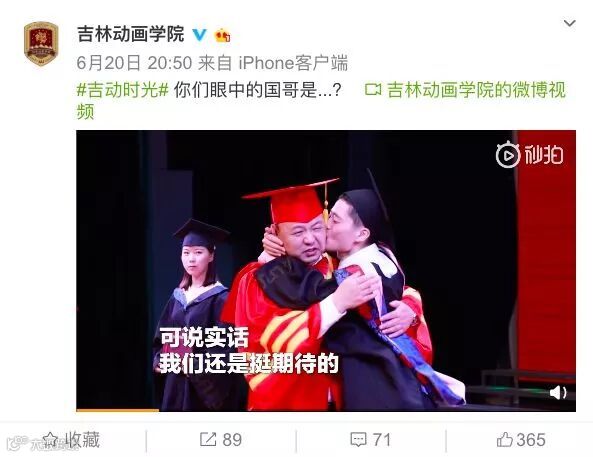Click the comment bubble icon
593x457 pixels.
(358, 440)
